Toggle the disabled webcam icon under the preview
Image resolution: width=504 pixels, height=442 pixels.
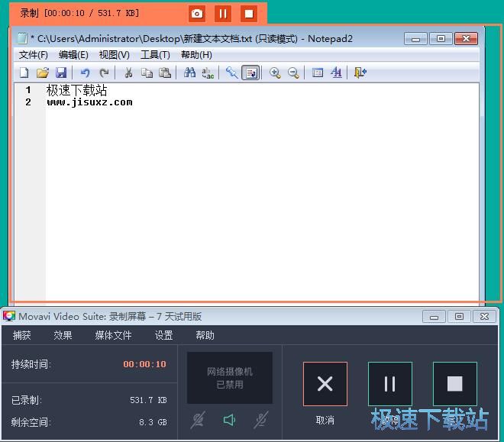coord(199,419)
